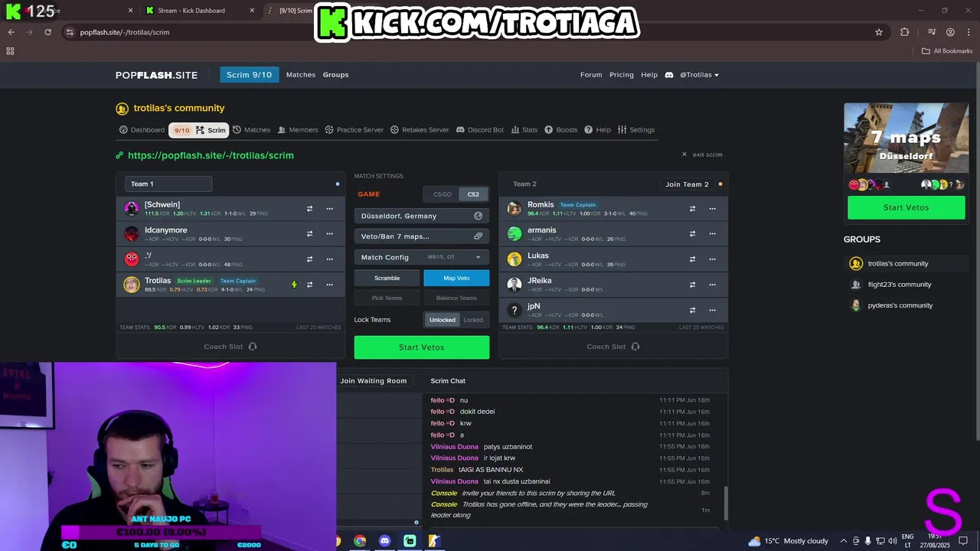The image size is (980, 551).
Task: Choose Scramble team mode
Action: click(387, 278)
